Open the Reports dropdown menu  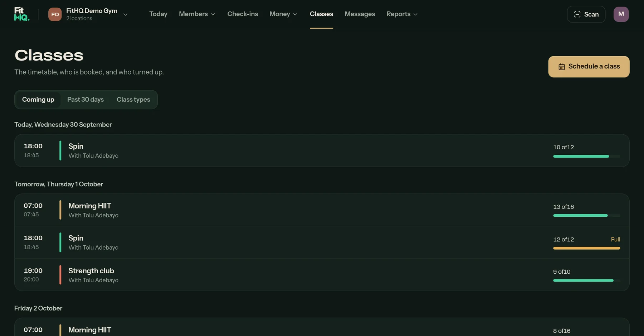click(x=402, y=14)
